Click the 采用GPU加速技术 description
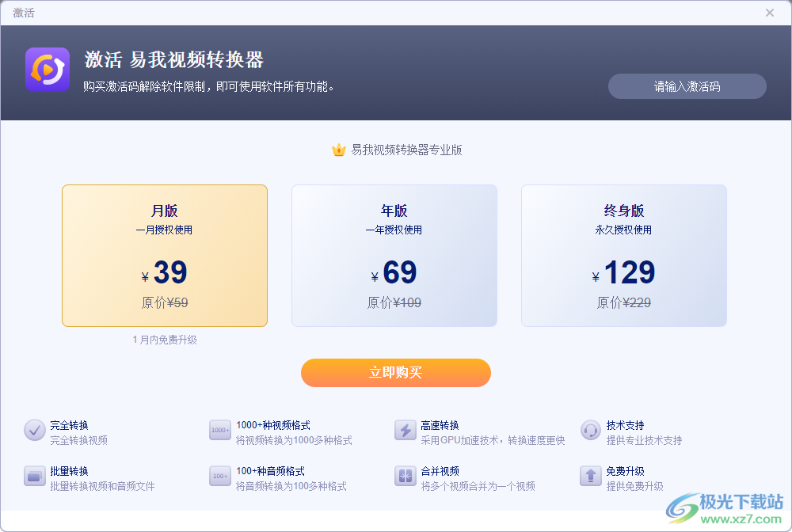 click(x=493, y=440)
